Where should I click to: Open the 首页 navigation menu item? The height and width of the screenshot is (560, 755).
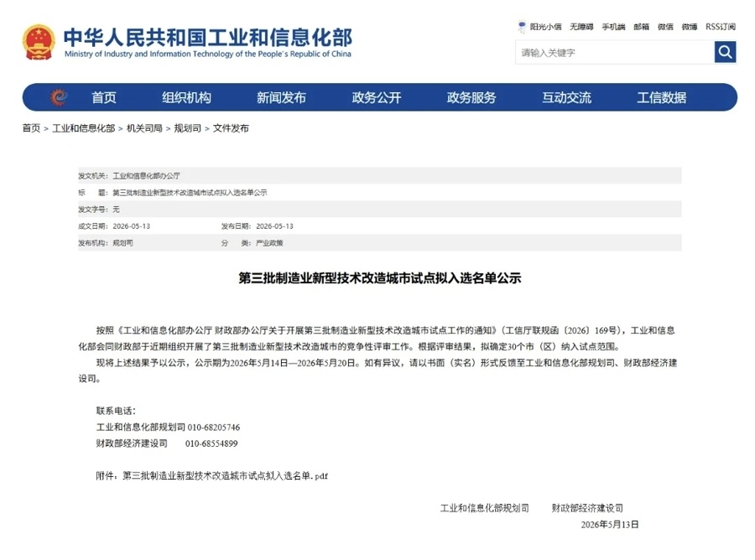point(104,97)
